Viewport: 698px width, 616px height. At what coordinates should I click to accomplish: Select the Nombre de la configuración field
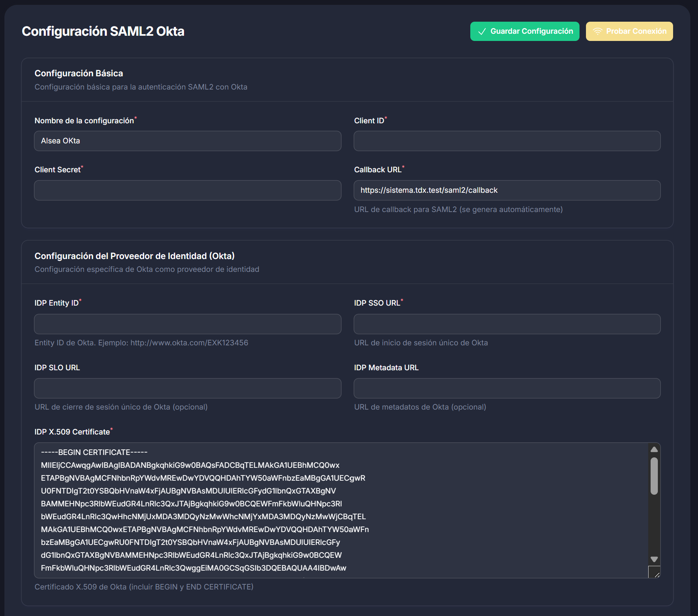click(187, 141)
